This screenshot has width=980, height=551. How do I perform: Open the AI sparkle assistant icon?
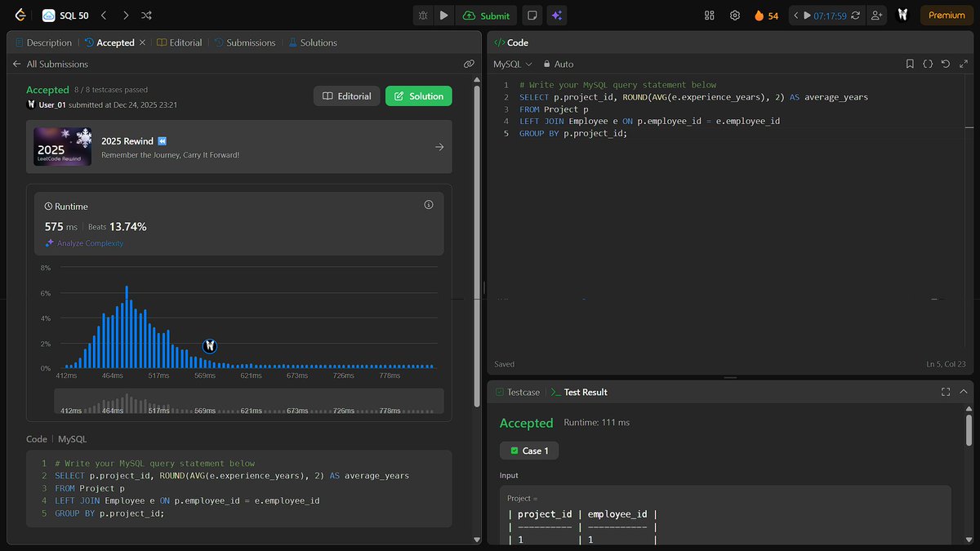pos(557,16)
